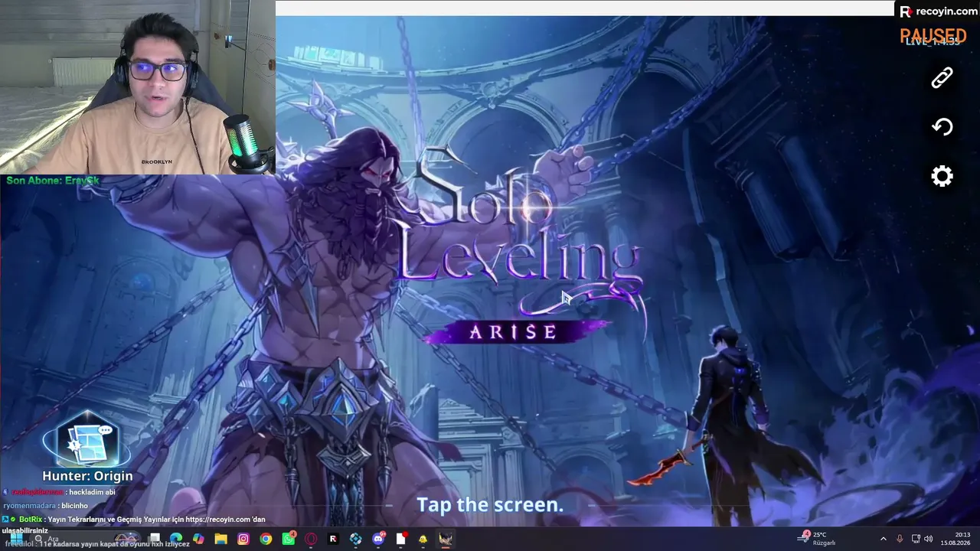Open File Explorer from the taskbar
This screenshot has height=551, width=980.
pyautogui.click(x=221, y=539)
